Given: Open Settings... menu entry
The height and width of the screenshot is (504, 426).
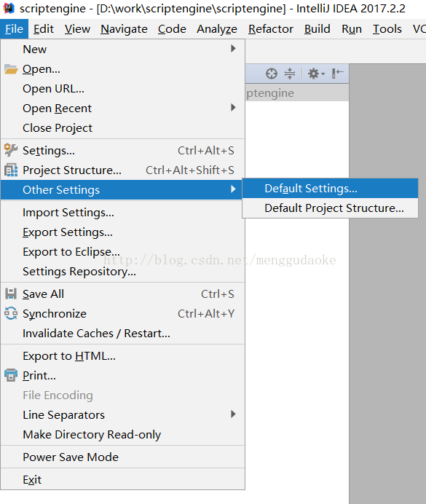Looking at the screenshot, I should pos(123,151).
